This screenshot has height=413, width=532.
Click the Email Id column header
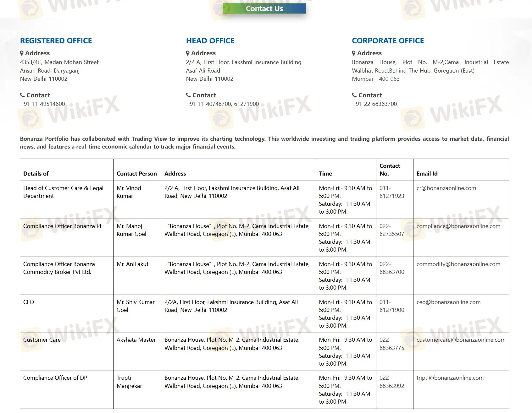[427, 174]
